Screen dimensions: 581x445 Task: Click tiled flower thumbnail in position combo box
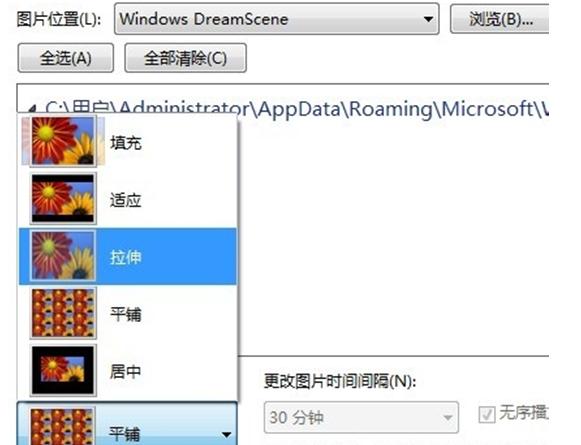(x=62, y=426)
